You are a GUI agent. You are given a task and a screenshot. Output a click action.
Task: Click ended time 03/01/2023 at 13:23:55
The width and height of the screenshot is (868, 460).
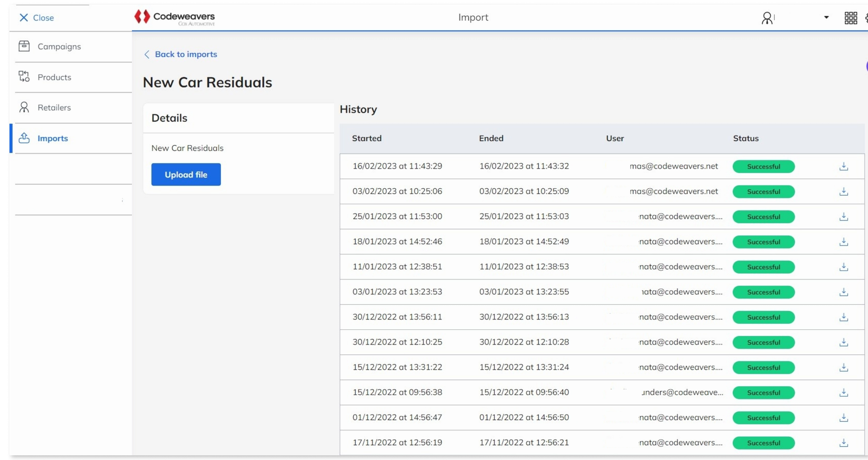coord(524,292)
